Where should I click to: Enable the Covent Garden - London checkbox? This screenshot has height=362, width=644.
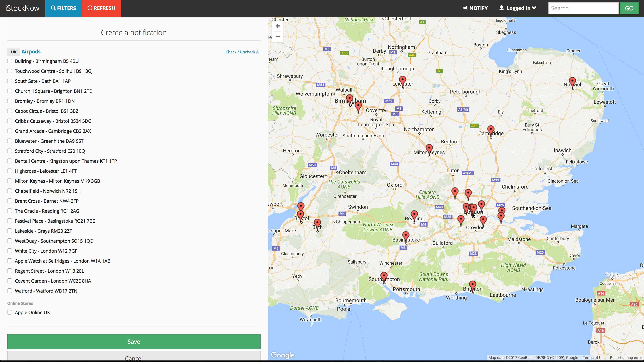coord(10,281)
